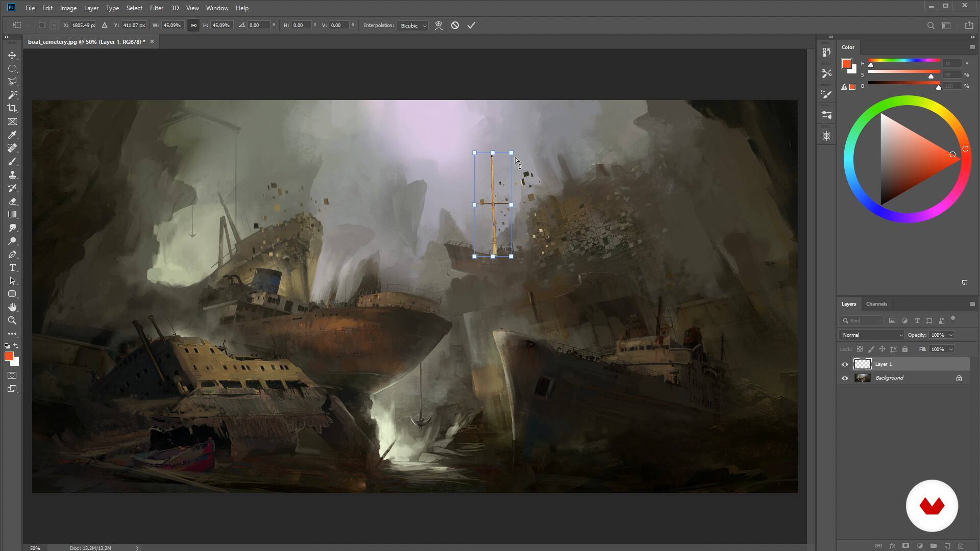
Task: Toggle layer filtering switch
Action: [953, 320]
